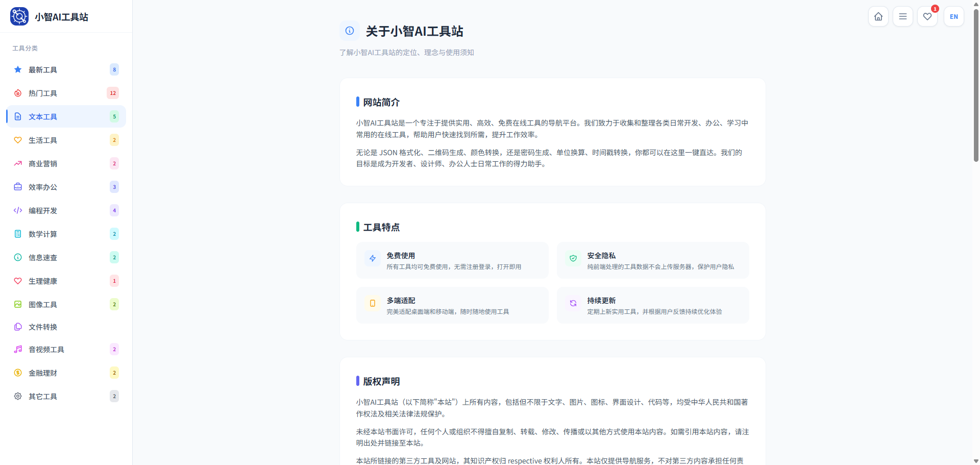Open 最新工具 category
Image resolution: width=980 pixels, height=465 pixels.
tap(66, 69)
